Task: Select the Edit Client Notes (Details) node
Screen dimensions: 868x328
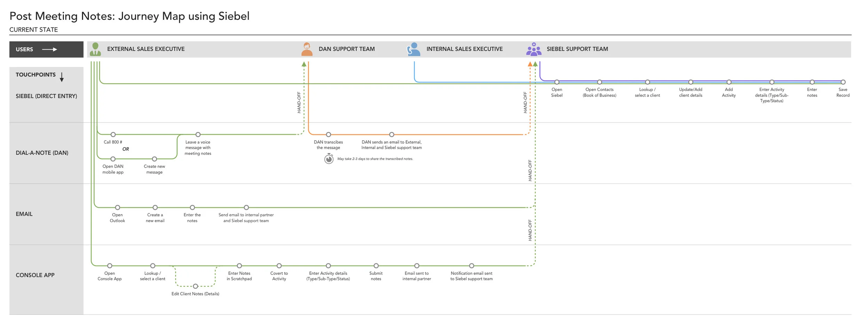Action: (x=195, y=286)
